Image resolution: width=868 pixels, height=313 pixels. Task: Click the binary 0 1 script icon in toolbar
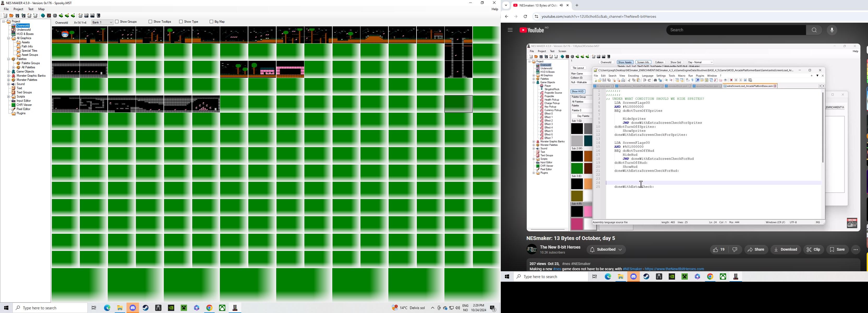(80, 15)
